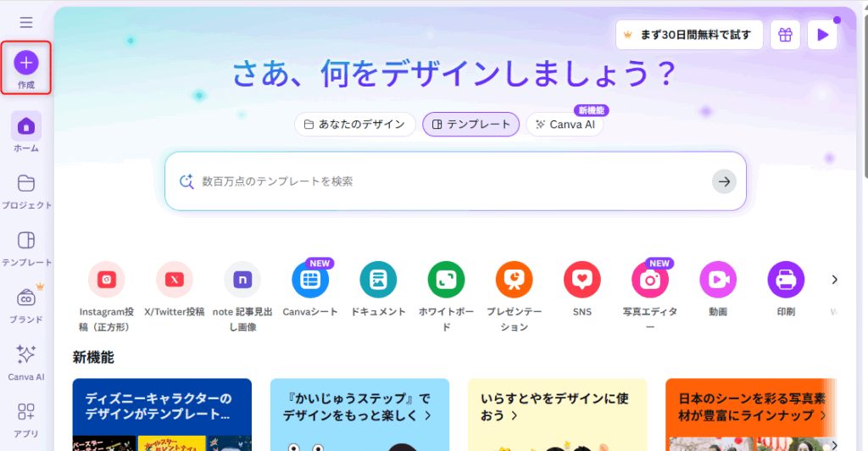
Task: Focus the 数百万点のテンプレートを検索 field
Action: tap(455, 181)
